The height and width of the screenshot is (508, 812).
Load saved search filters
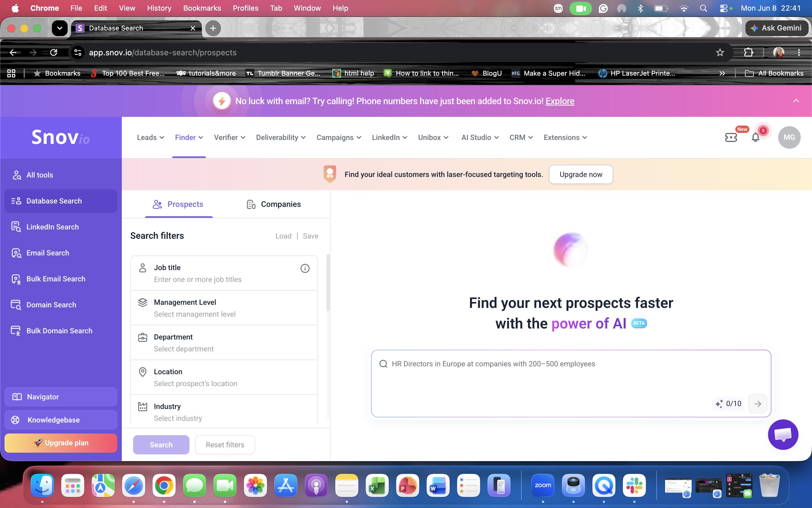(x=283, y=236)
